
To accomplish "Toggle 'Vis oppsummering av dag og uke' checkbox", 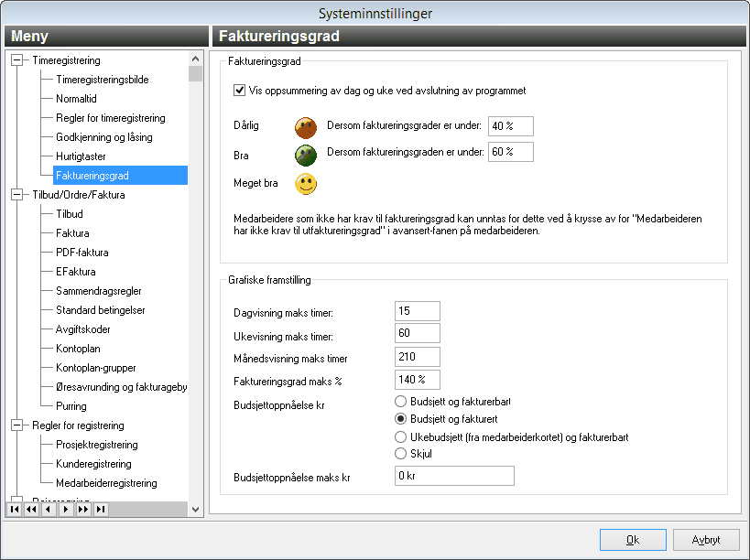I will (x=239, y=91).
